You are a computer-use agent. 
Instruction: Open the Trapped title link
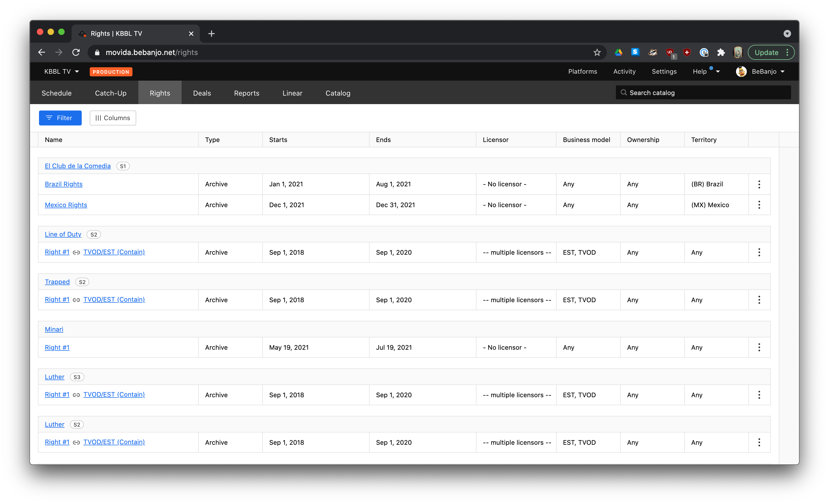click(57, 282)
